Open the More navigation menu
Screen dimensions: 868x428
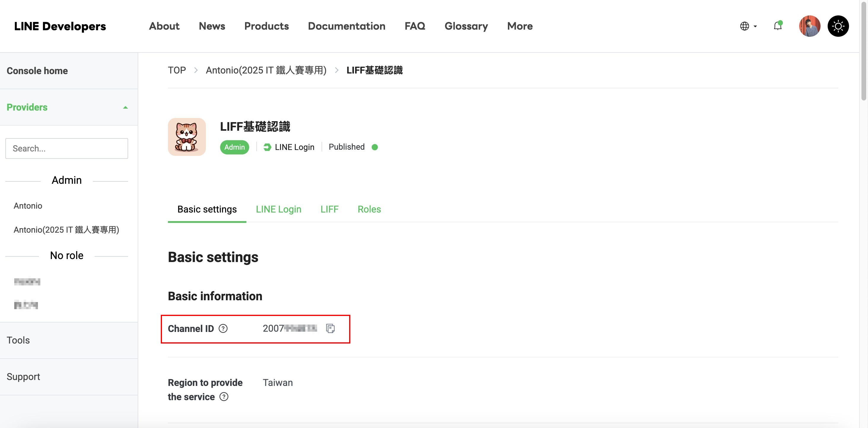[x=520, y=26]
